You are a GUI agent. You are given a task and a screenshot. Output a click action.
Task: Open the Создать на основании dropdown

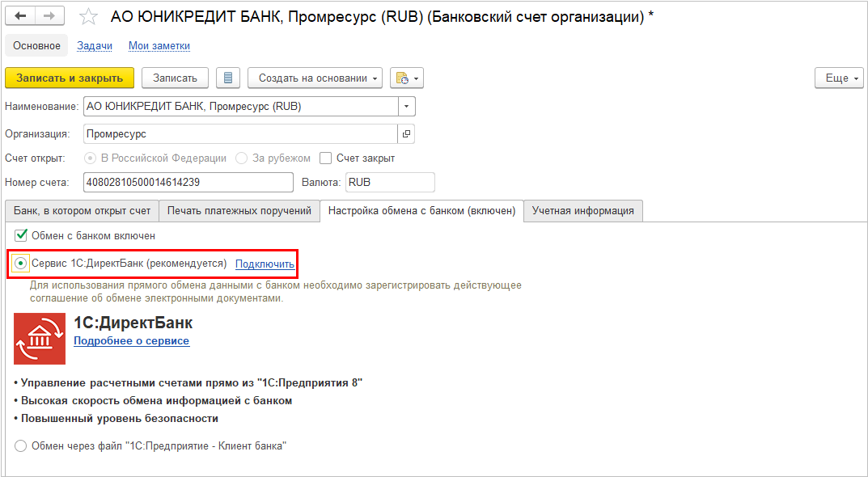coord(315,78)
